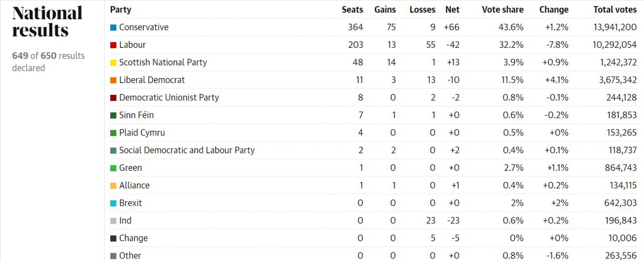Sort by the Seats column header

pos(352,10)
